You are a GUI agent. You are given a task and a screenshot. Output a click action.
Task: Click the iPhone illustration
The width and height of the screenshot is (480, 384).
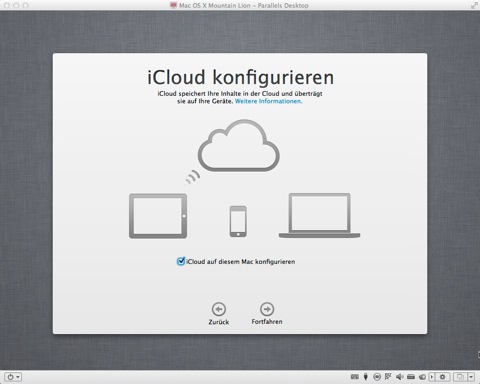(x=238, y=221)
